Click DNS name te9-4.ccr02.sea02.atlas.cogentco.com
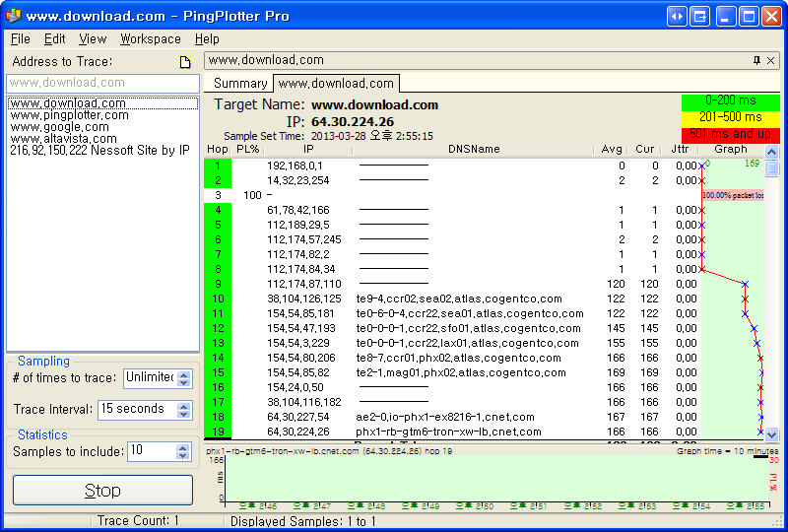 pyautogui.click(x=459, y=299)
